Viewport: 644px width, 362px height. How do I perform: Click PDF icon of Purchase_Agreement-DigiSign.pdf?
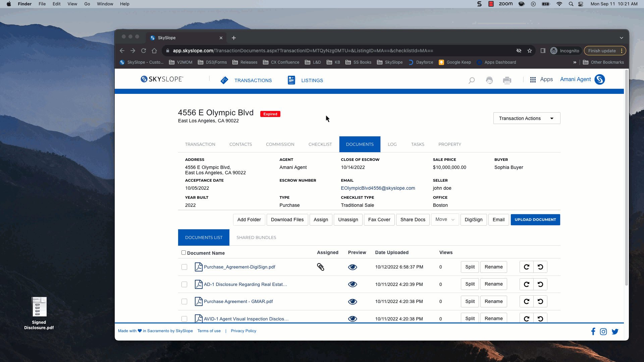pyautogui.click(x=199, y=267)
